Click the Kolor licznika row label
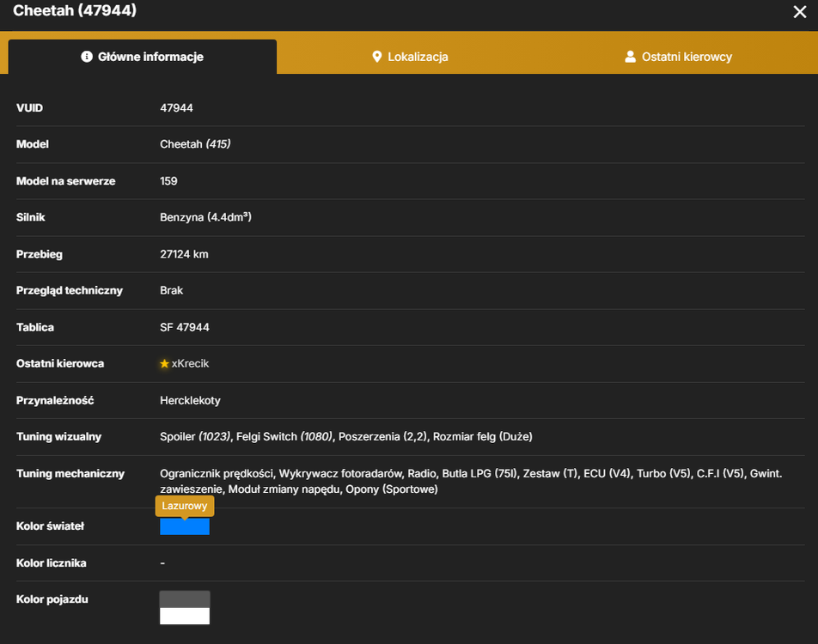The width and height of the screenshot is (818, 644). coord(52,563)
